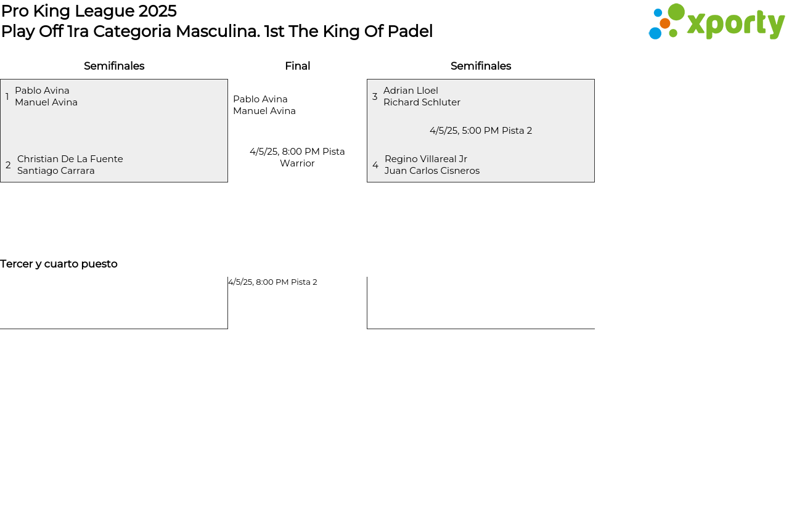The image size is (789, 532).
Task: Click the 5:00 PM Pista 2 semifinal time
Action: (x=481, y=131)
